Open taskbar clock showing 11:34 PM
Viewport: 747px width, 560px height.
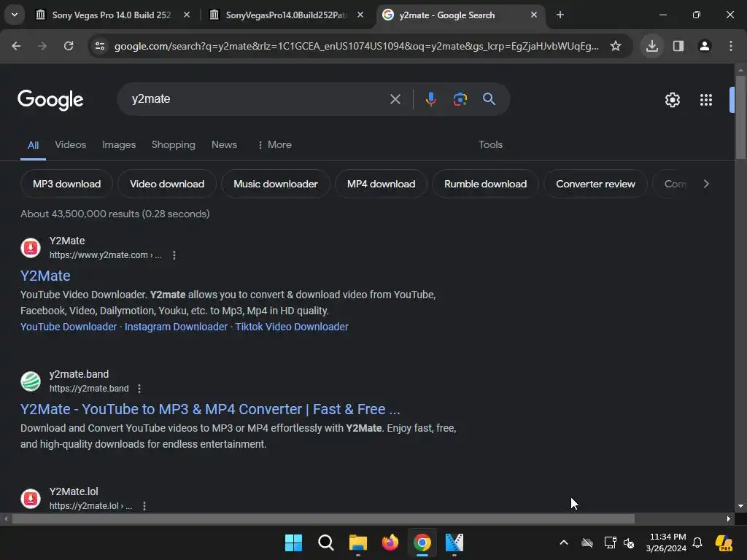point(666,542)
